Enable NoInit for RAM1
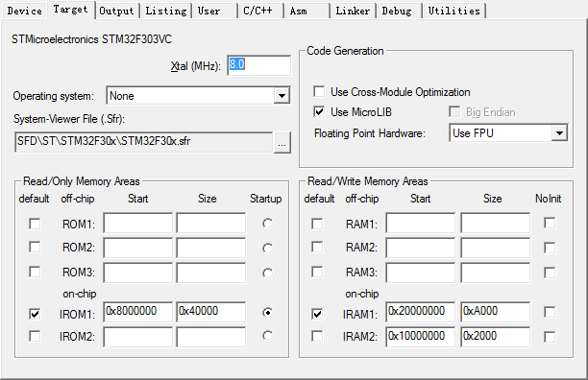 pos(550,224)
